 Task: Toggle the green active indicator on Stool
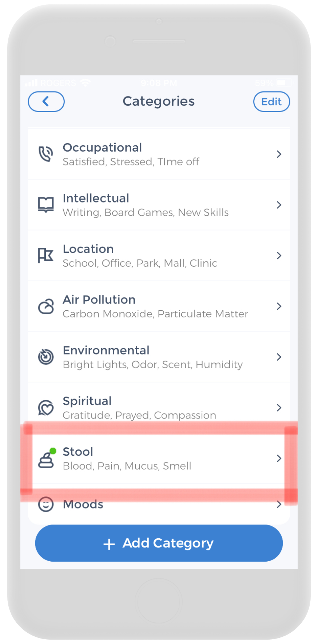54,451
